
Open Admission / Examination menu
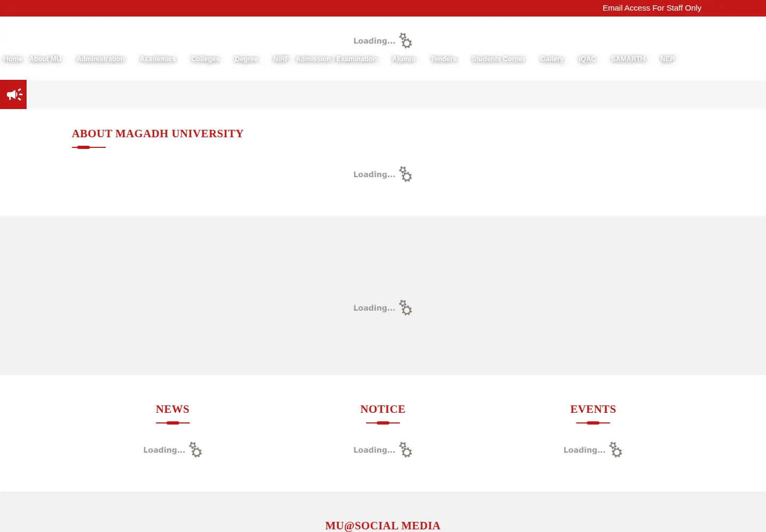pos(336,59)
